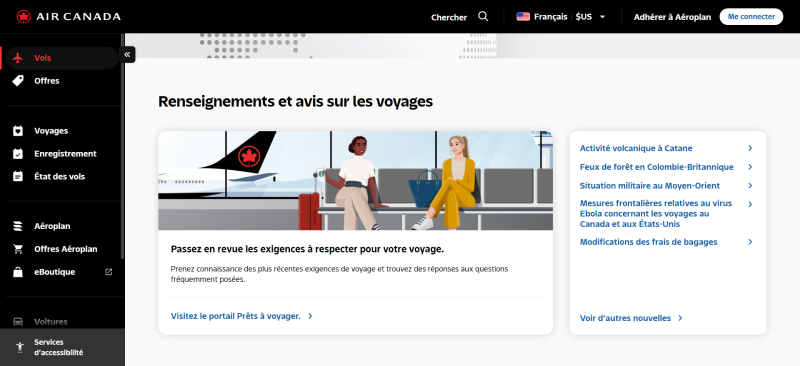The height and width of the screenshot is (366, 800).
Task: Click the Visitez le portail Prêts à voyager link
Action: 235,316
